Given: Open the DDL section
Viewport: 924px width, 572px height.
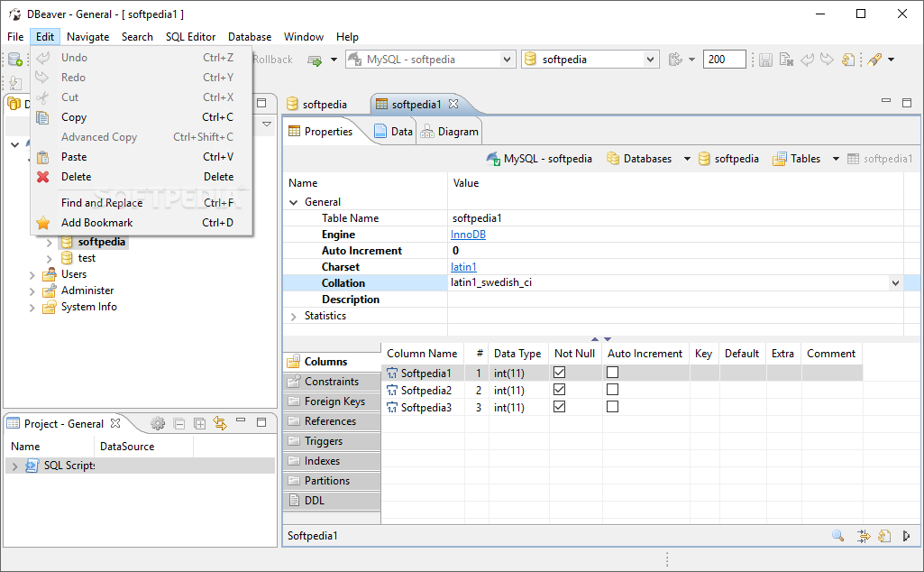Looking at the screenshot, I should pyautogui.click(x=332, y=501).
